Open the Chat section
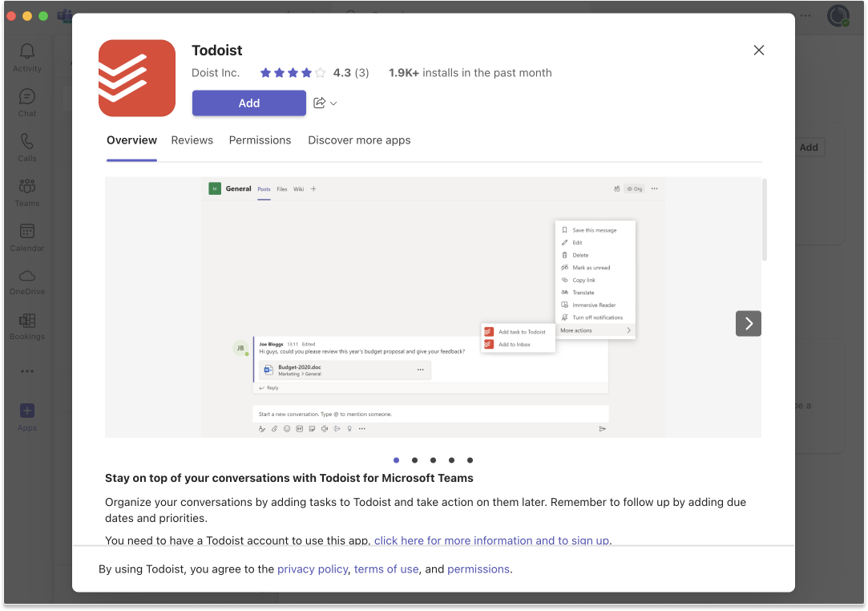Viewport: 868px width, 611px height. 26,101
